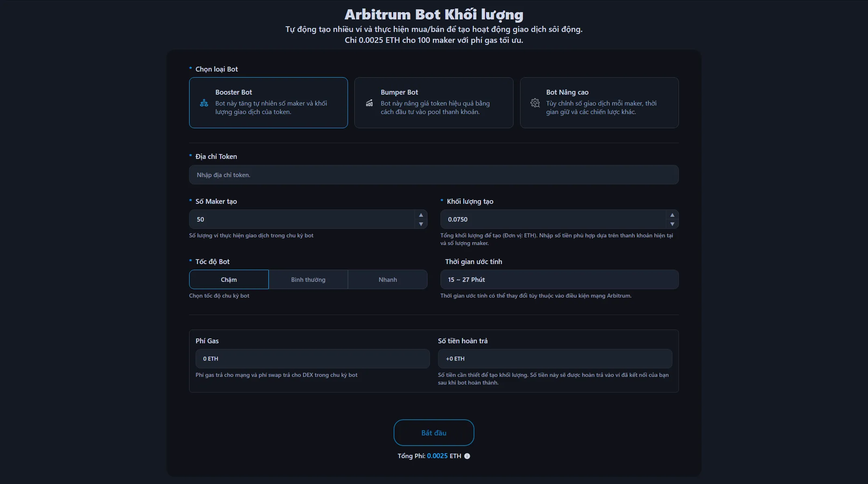868x484 pixels.
Task: Choose the Bumper Bot option
Action: tap(434, 103)
